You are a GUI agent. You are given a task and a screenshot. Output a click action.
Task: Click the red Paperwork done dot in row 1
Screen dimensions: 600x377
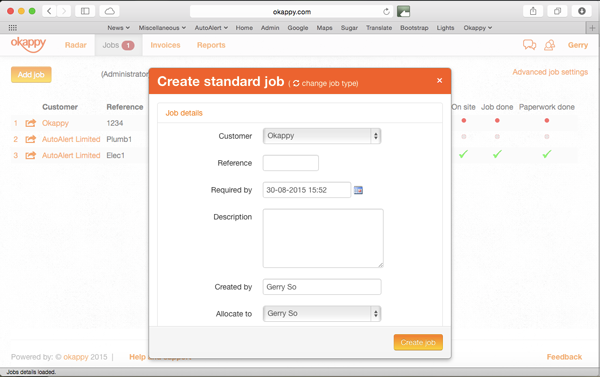(x=547, y=121)
